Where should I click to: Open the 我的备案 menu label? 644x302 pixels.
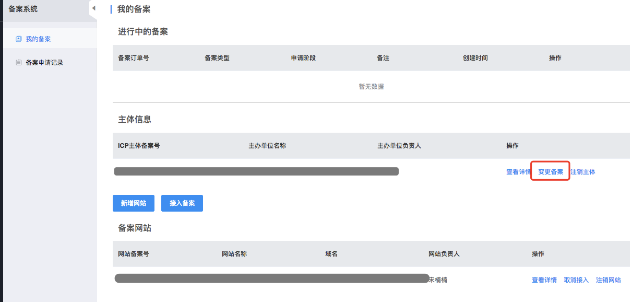point(38,39)
